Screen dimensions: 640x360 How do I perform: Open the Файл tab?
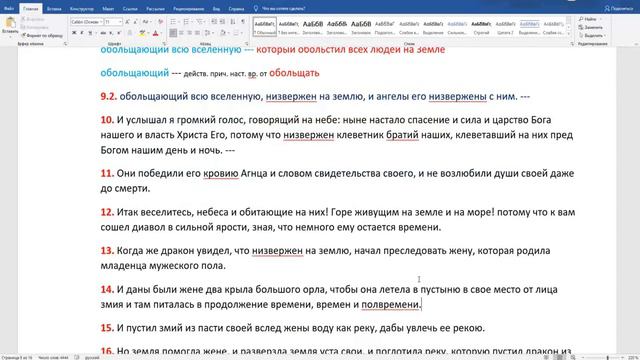9,8
